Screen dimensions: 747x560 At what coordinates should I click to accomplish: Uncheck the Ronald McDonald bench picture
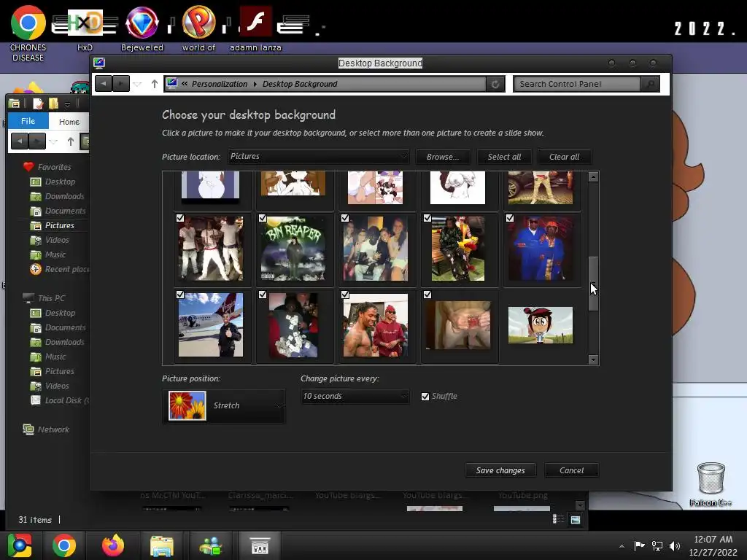tap(427, 217)
